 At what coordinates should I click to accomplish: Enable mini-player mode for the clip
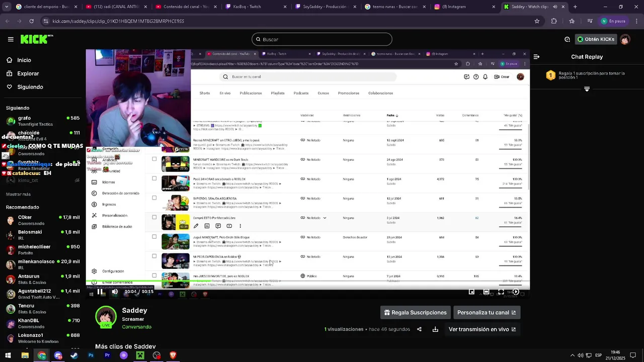pos(471,292)
